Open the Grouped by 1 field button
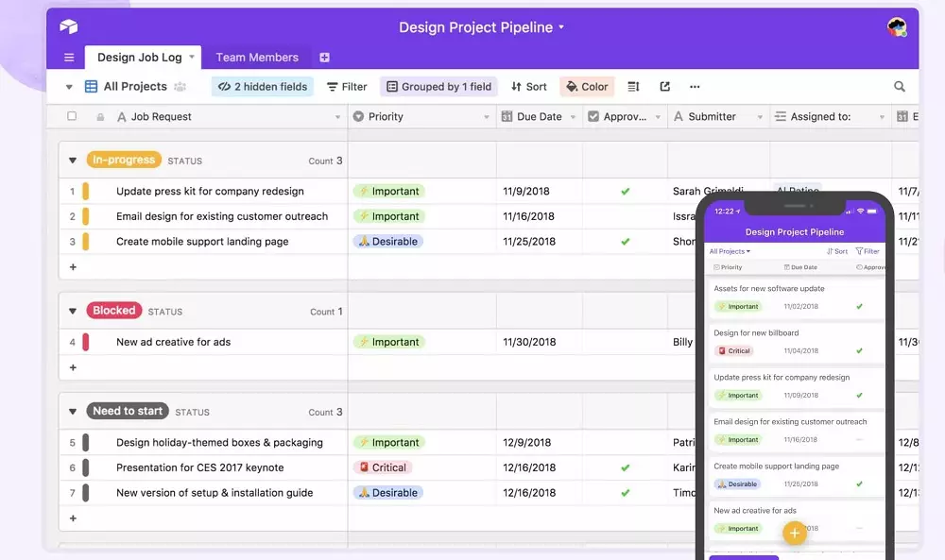Image resolution: width=945 pixels, height=560 pixels. click(438, 87)
